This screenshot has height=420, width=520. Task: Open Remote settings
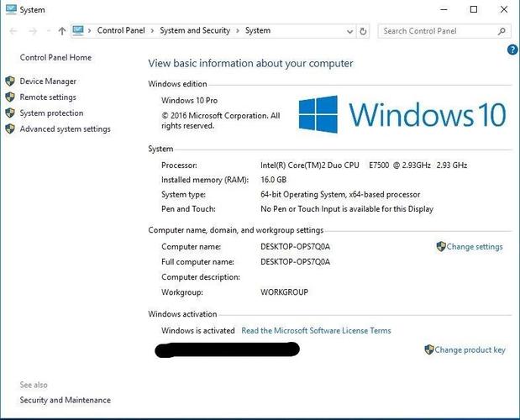[48, 97]
